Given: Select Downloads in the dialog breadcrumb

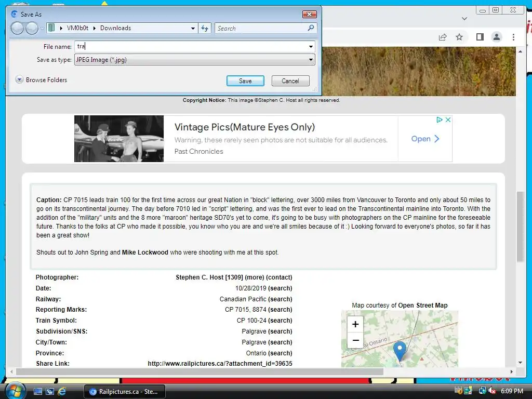Looking at the screenshot, I should point(115,28).
